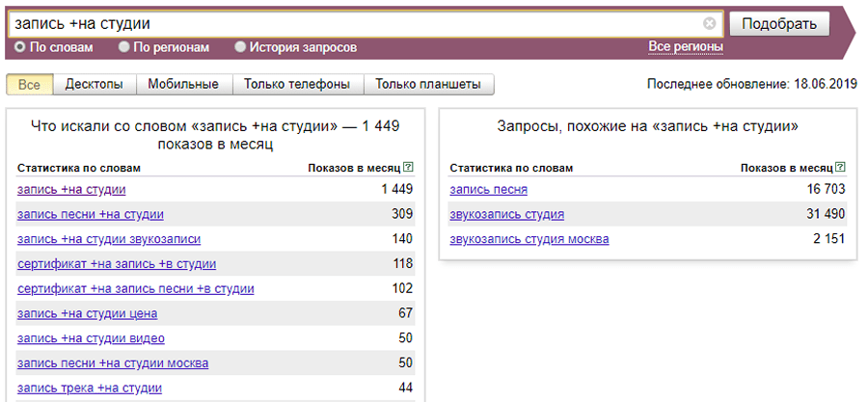
Task: Open the 'Все регионы' region selector
Action: (685, 46)
